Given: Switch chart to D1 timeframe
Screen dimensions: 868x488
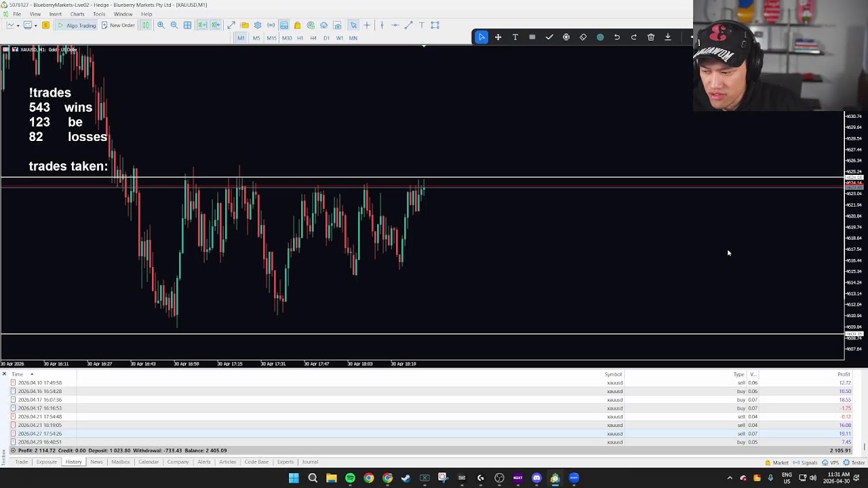Looking at the screenshot, I should point(326,38).
